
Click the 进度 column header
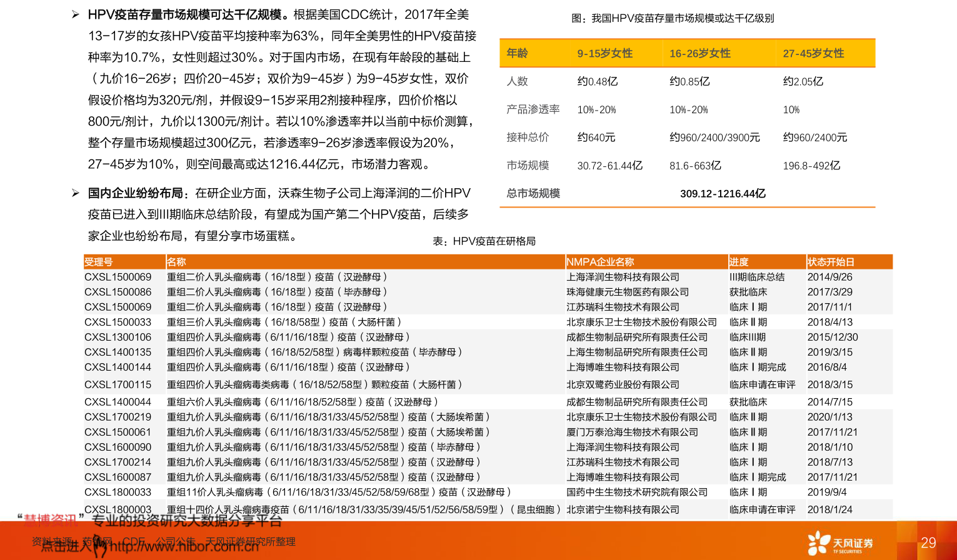[739, 262]
